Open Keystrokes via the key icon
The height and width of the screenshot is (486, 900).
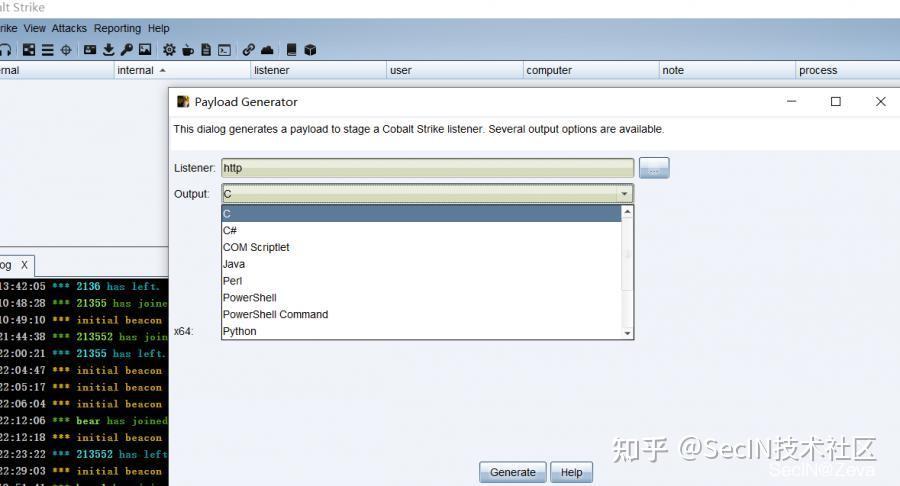point(127,50)
